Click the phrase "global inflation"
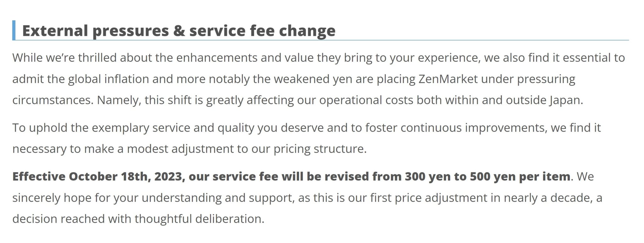 (108, 79)
